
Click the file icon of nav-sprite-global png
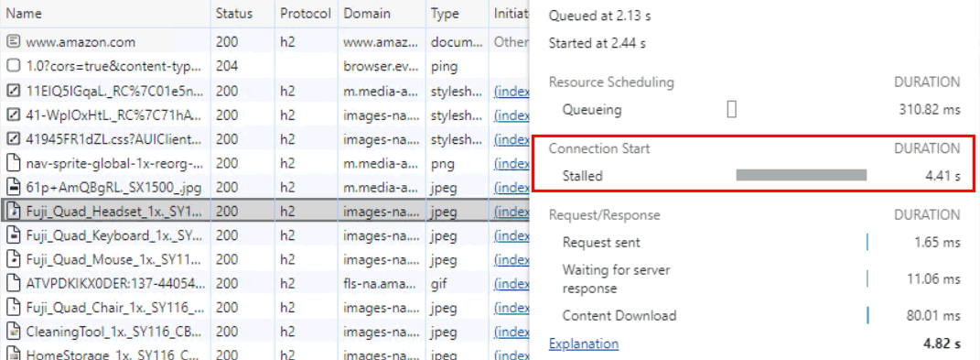[x=13, y=163]
